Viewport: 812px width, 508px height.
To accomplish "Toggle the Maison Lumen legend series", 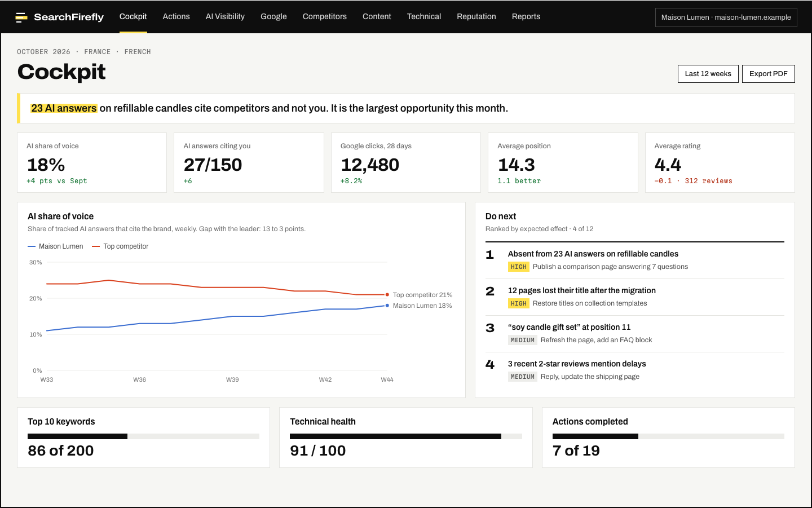I will click(x=55, y=246).
